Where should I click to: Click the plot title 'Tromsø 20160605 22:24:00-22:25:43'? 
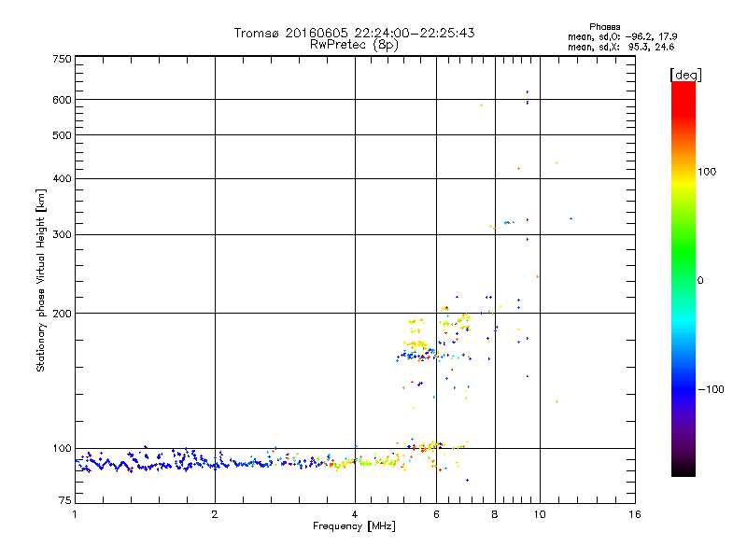(354, 33)
